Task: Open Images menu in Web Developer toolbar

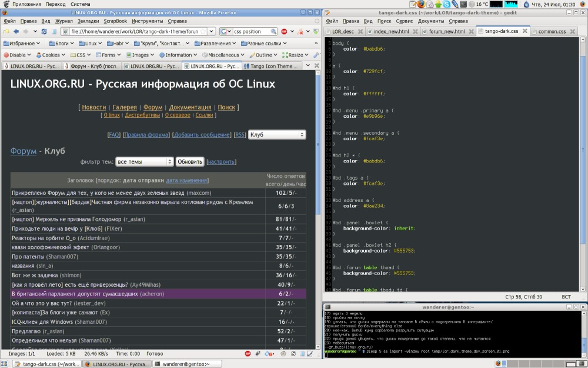Action: [141, 55]
